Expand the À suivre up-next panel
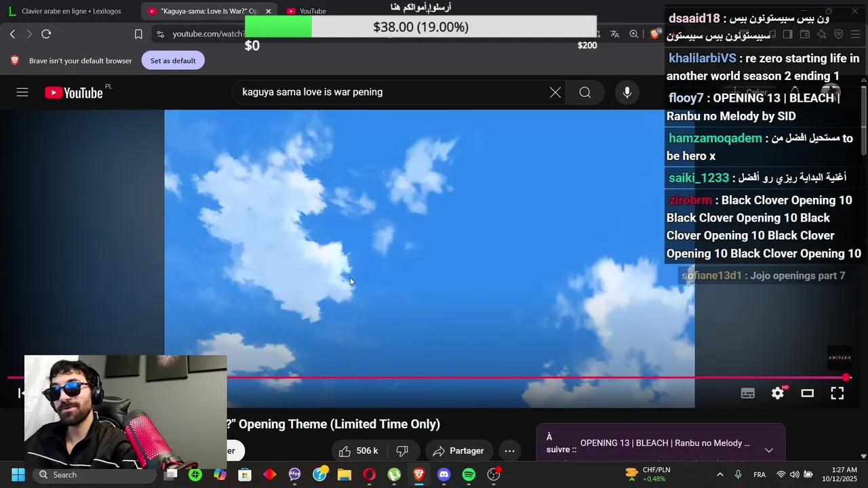 coord(769,450)
